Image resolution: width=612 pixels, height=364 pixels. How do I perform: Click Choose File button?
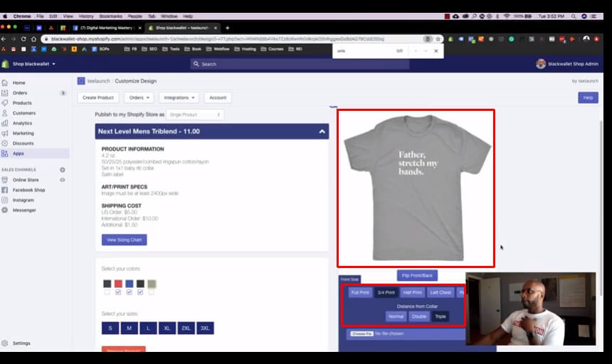[362, 334]
